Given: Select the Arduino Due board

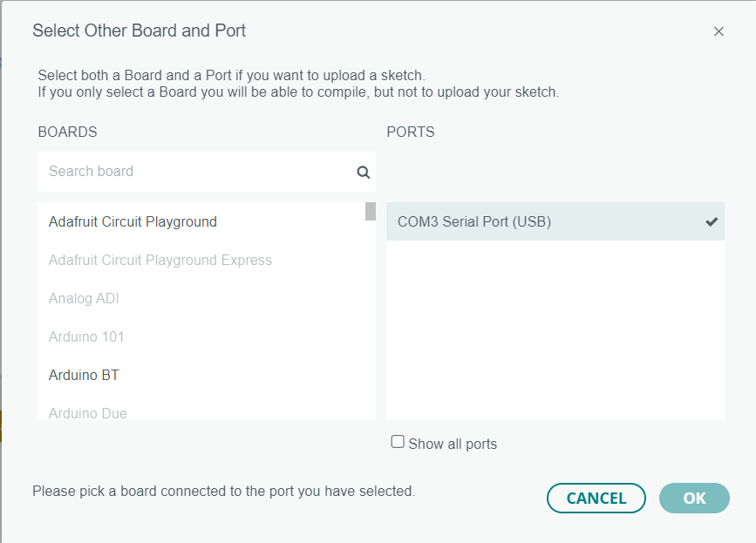Looking at the screenshot, I should (x=88, y=412).
